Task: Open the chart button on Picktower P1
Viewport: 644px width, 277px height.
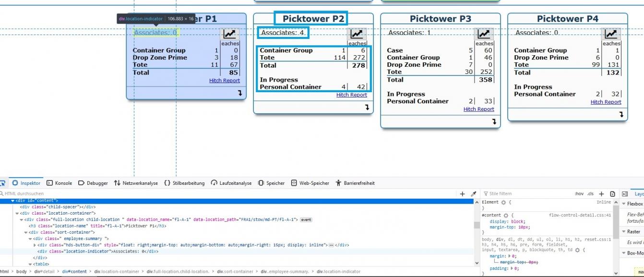Action: click(x=229, y=34)
